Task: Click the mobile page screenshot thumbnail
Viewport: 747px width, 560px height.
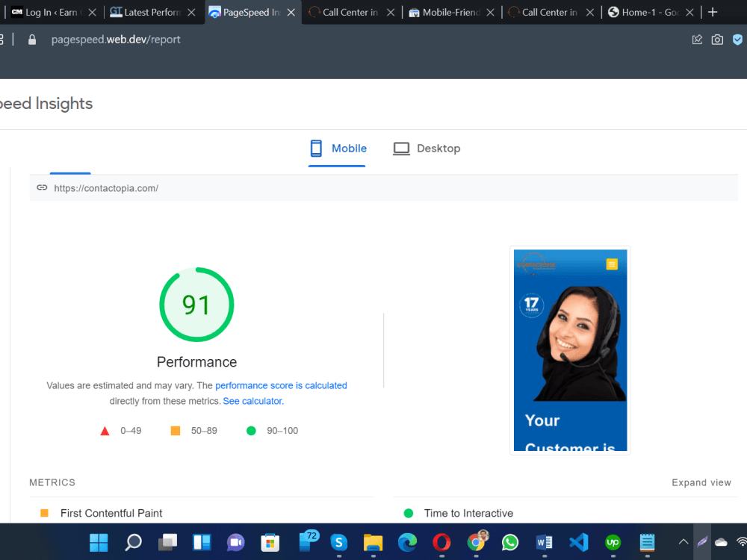Action: pos(570,350)
